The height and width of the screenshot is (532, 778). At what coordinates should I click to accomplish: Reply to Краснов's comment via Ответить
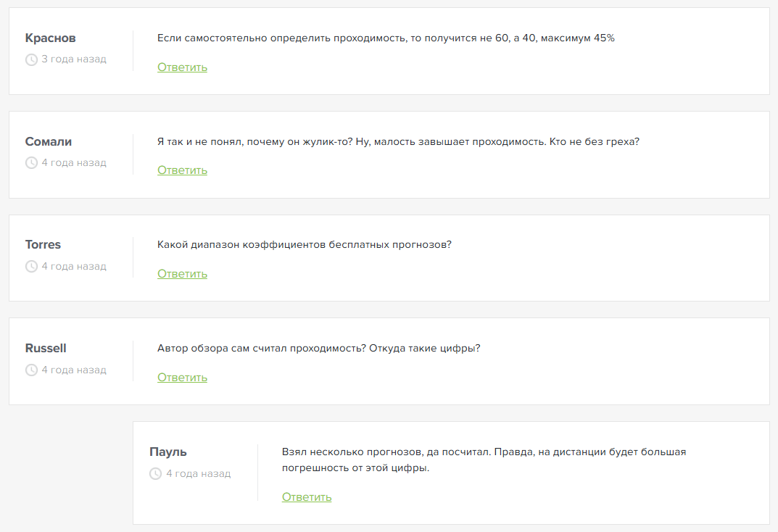(x=182, y=67)
